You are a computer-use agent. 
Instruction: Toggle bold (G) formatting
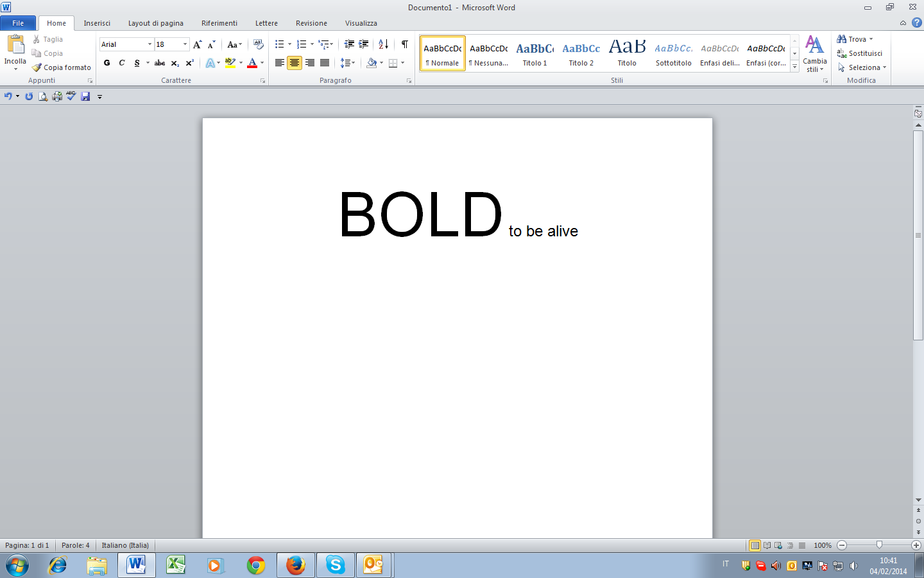pyautogui.click(x=107, y=63)
